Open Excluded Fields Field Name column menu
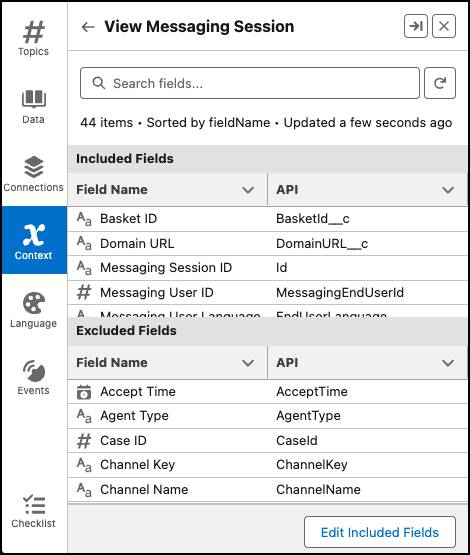 click(x=248, y=363)
